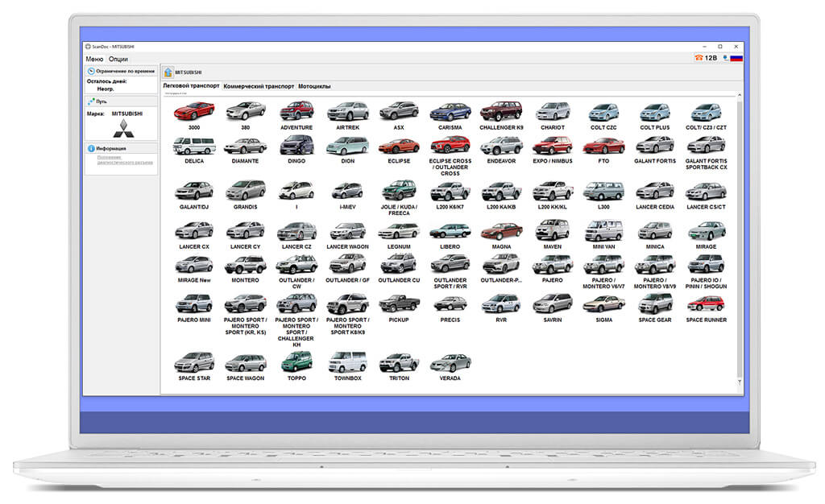The image size is (825, 504).
Task: Pick the LANCER WAGON icon
Action: (348, 230)
